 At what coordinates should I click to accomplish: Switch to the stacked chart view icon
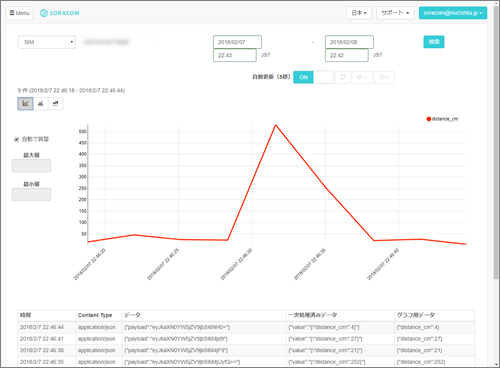[56, 104]
